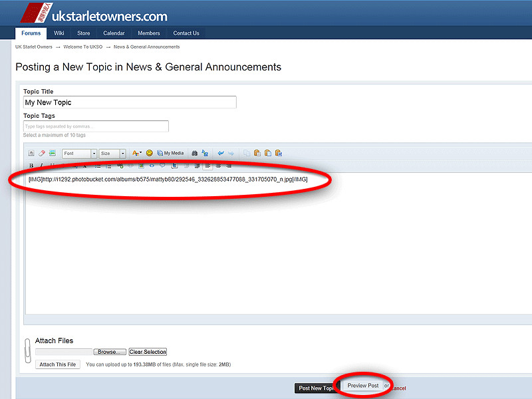Click the Browse... file button
532x399 pixels.
[x=110, y=352]
